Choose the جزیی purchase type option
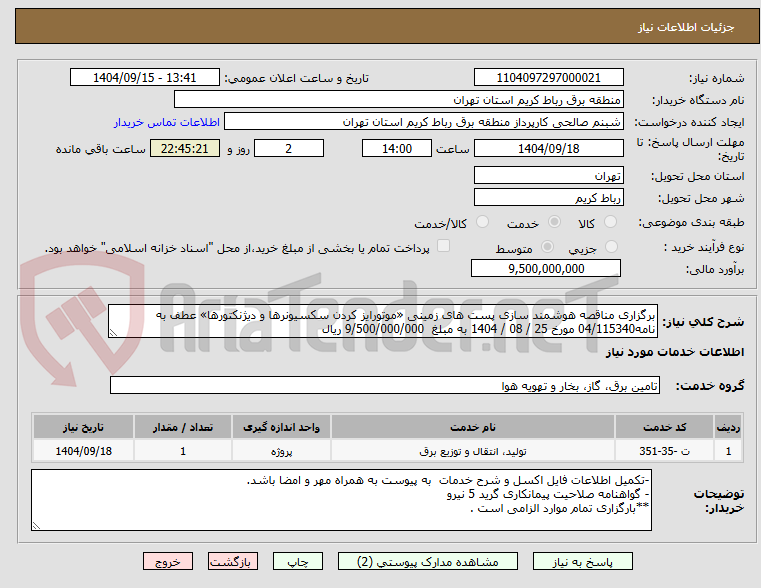This screenshot has width=761, height=588. click(x=612, y=247)
